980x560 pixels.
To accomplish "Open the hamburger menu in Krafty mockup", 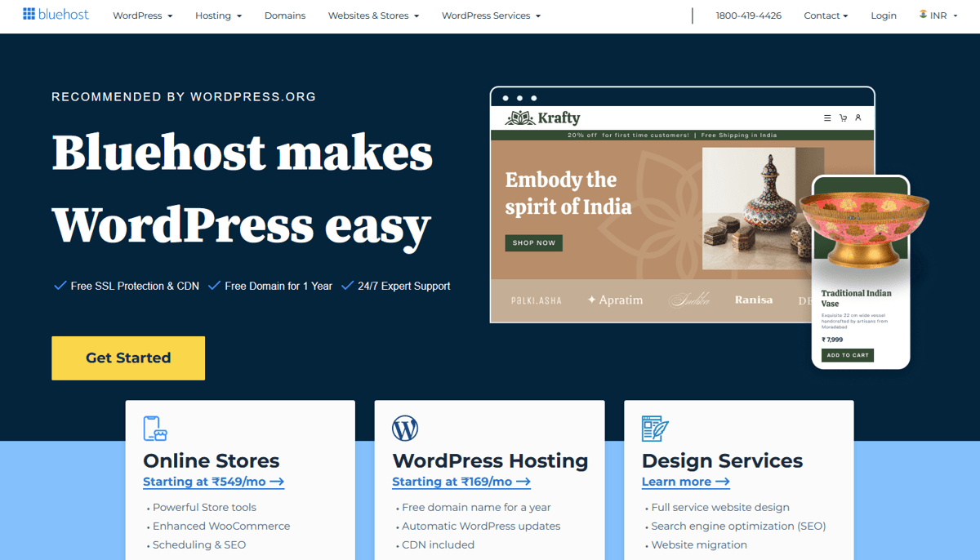I will point(827,118).
